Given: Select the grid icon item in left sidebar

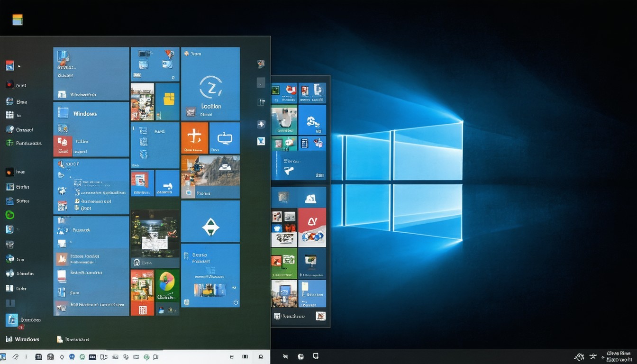Looking at the screenshot, I should (x=9, y=115).
